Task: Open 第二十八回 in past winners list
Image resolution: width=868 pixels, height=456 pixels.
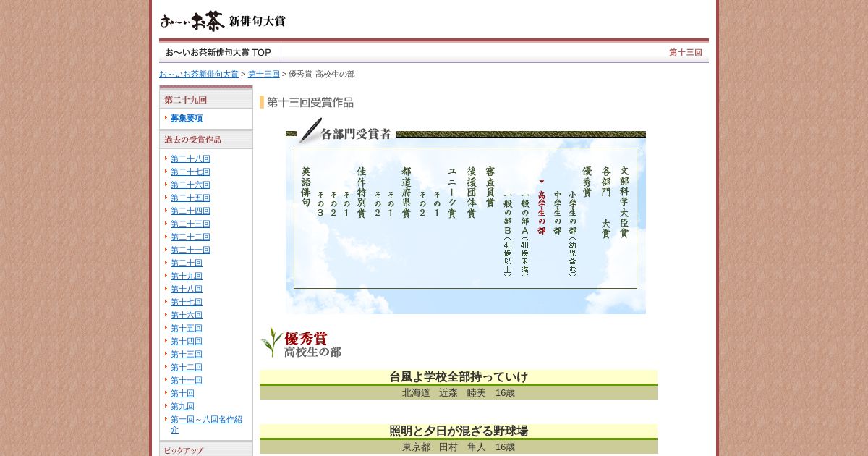Action: 190,159
